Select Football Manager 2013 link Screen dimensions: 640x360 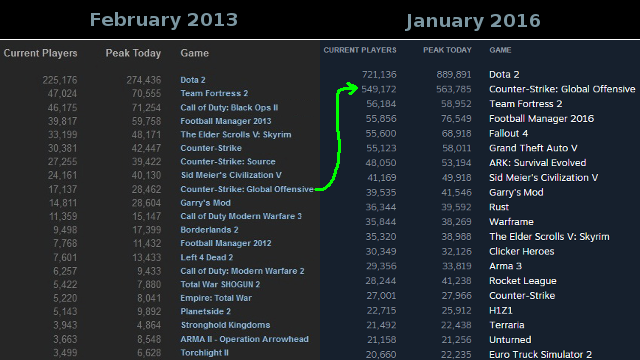tap(226, 121)
